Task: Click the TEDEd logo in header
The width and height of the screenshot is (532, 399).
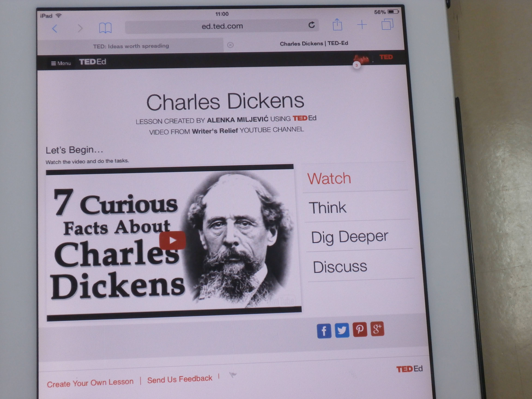Action: pyautogui.click(x=93, y=62)
